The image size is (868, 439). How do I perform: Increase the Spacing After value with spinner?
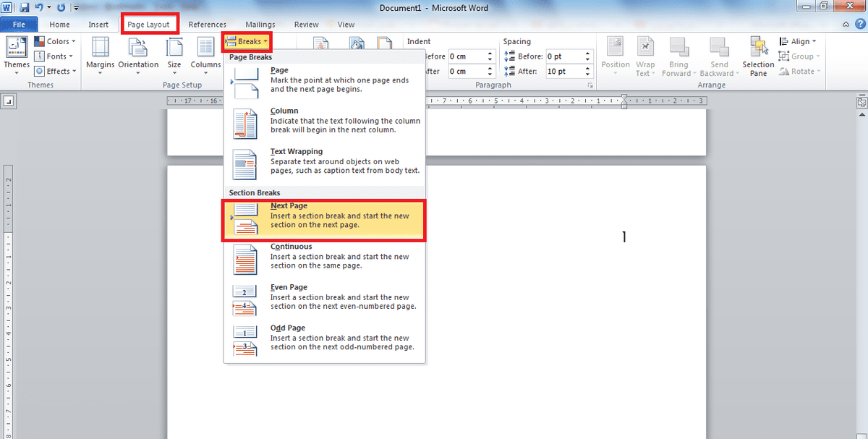click(x=589, y=68)
